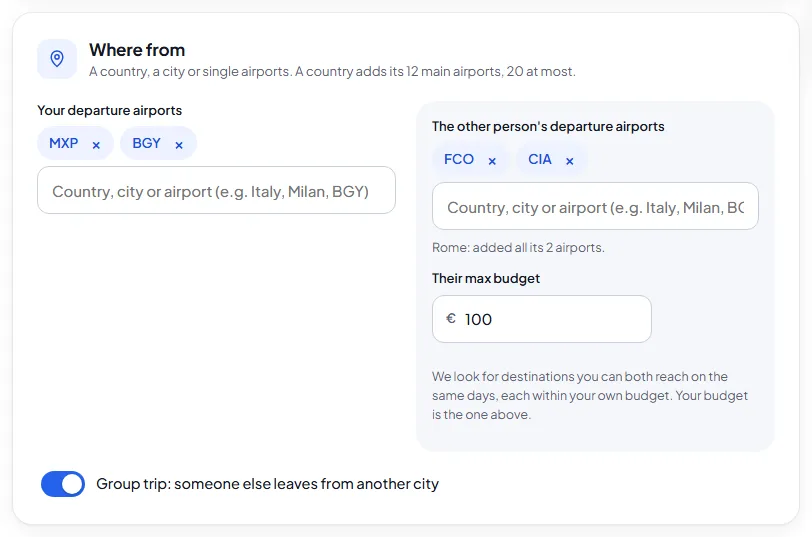Viewport: 812px width, 537px height.
Task: Click 'Group trip: someone else leaves' label
Action: click(267, 484)
